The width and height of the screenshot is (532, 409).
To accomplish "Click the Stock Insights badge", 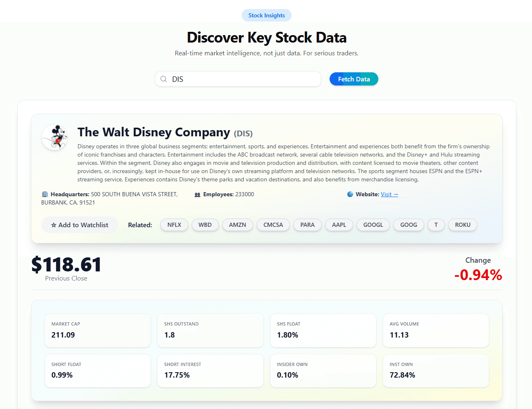I will (266, 15).
